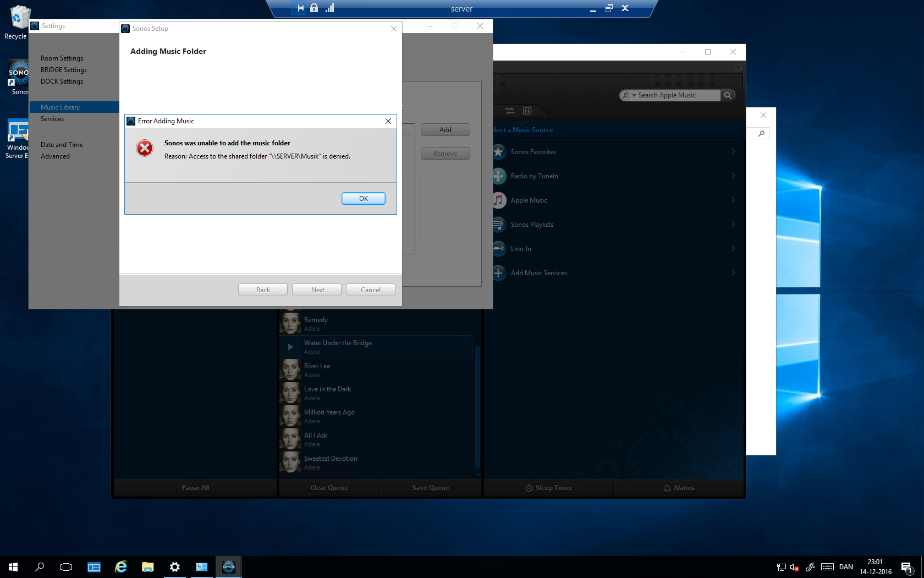
Task: Select Date and Time in Settings sidebar
Action: 62,145
